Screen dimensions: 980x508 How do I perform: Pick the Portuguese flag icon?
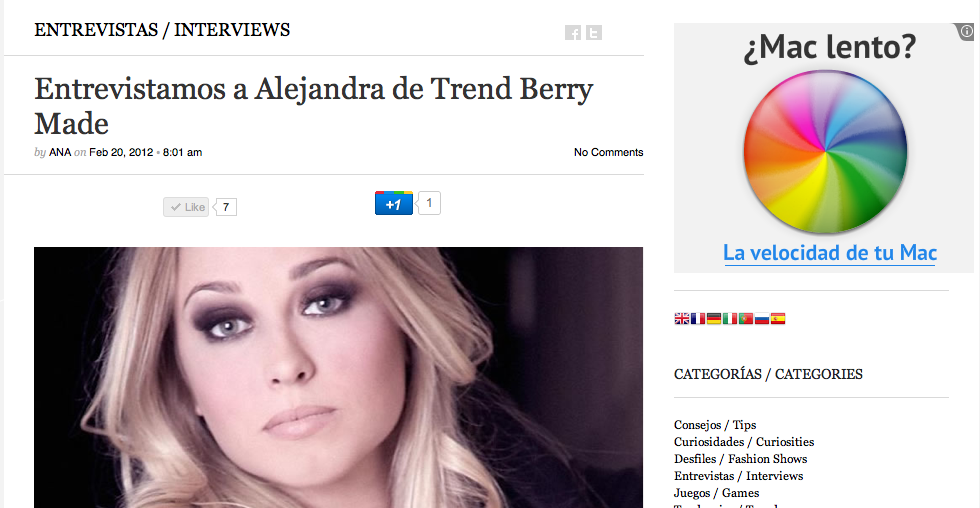(x=746, y=319)
